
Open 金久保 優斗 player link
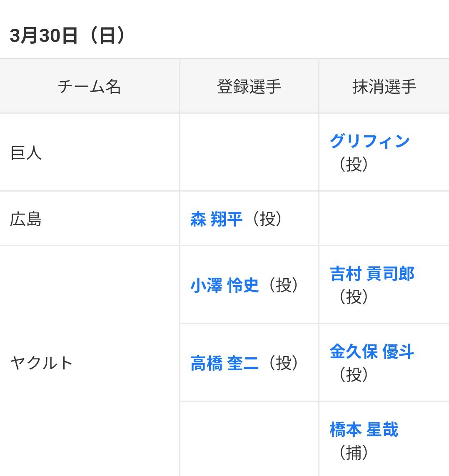point(372,352)
